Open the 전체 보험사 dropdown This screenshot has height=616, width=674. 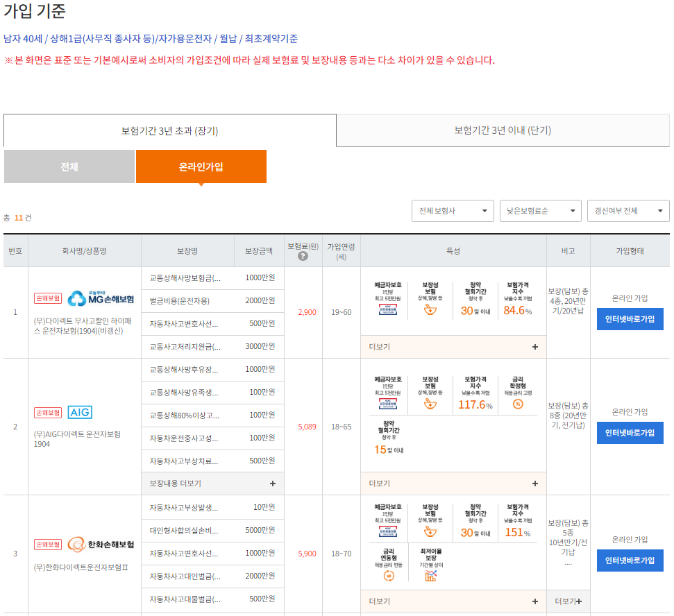point(453,211)
